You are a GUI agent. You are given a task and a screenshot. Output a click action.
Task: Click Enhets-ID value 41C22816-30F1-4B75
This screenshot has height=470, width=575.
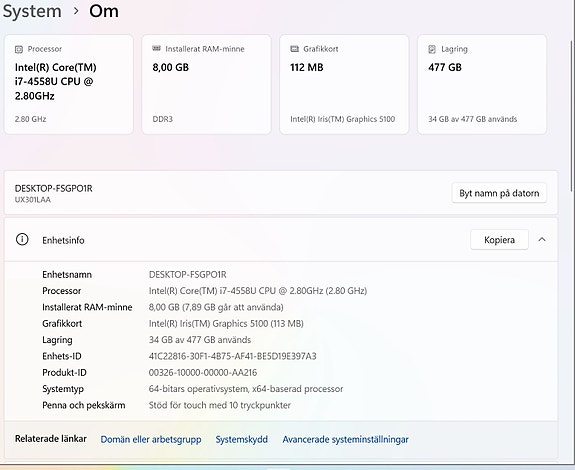232,356
